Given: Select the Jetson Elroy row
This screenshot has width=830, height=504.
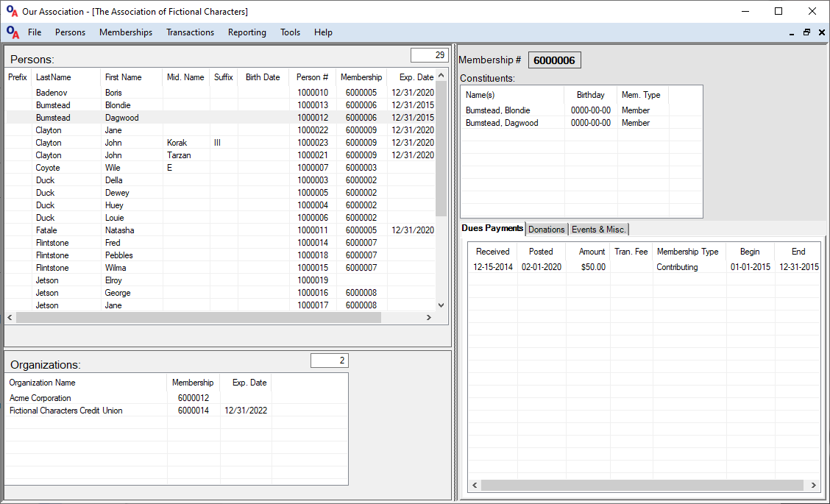Looking at the screenshot, I should 221,280.
